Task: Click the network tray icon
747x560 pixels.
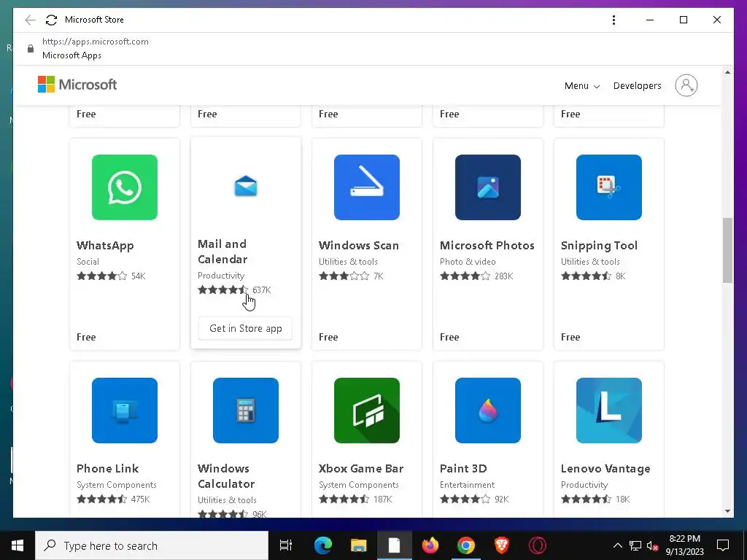Action: tap(635, 545)
